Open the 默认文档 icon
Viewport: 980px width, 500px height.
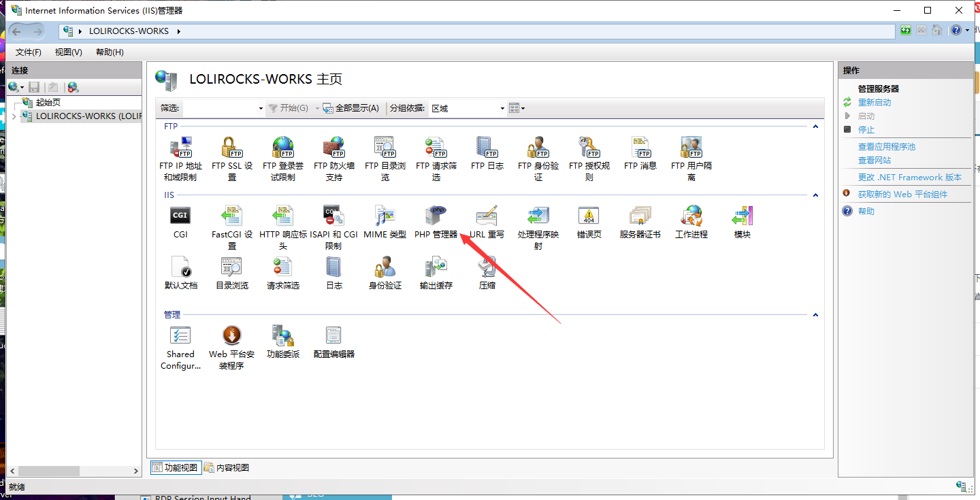[x=181, y=273]
